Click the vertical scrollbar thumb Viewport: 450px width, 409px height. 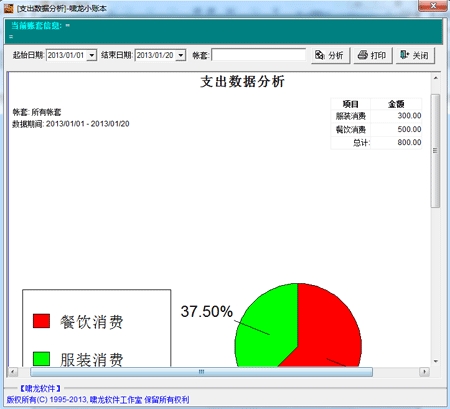click(435, 151)
